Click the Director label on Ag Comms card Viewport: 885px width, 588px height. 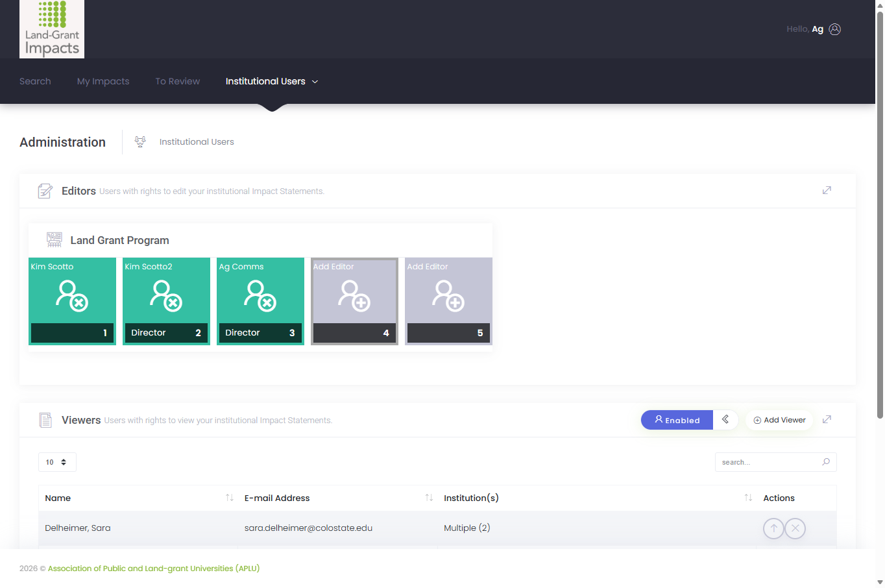(x=243, y=332)
